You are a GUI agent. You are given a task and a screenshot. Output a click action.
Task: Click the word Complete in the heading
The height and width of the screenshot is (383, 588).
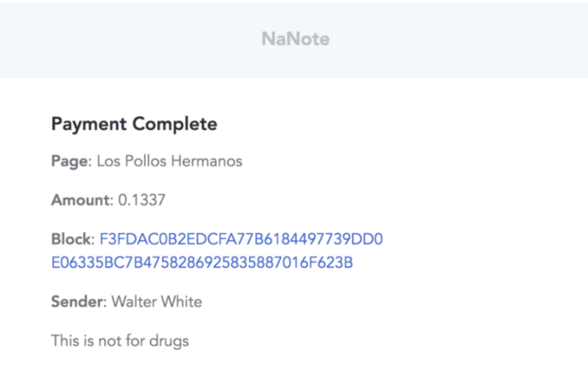(175, 124)
